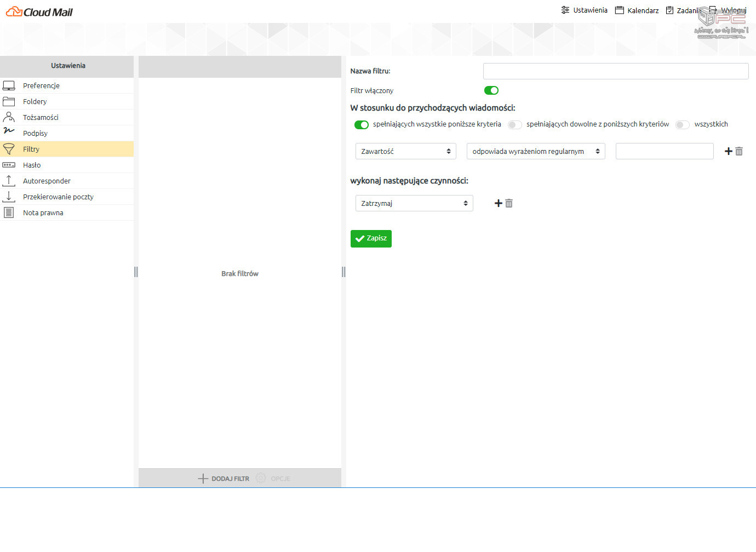Click DODAJ FILTR button
Screen dimensions: 756x552
pyautogui.click(x=224, y=479)
